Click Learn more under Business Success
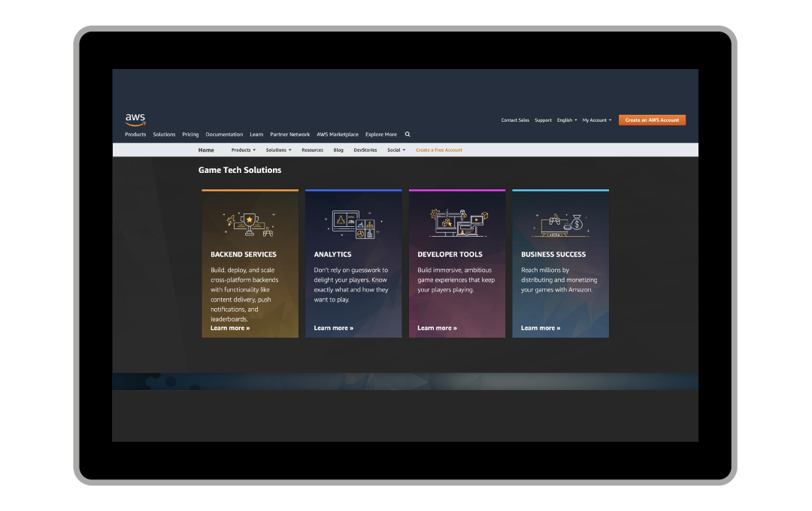812x511 pixels. click(x=541, y=328)
